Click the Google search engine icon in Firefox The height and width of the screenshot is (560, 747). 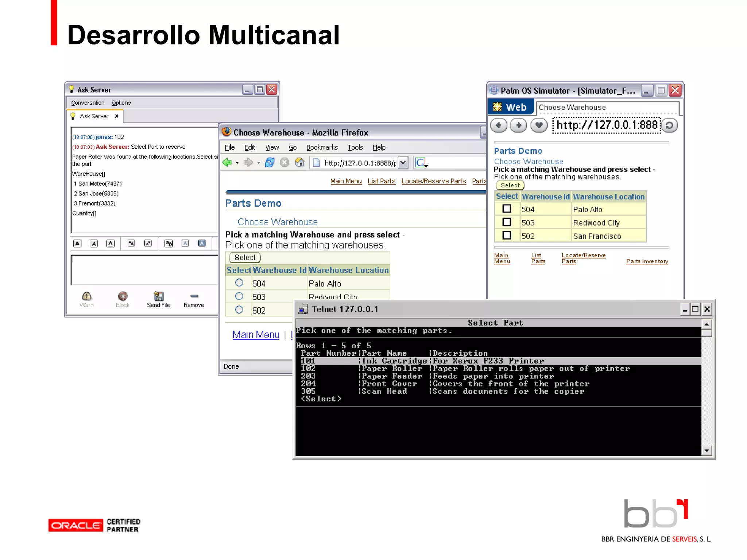coord(421,163)
